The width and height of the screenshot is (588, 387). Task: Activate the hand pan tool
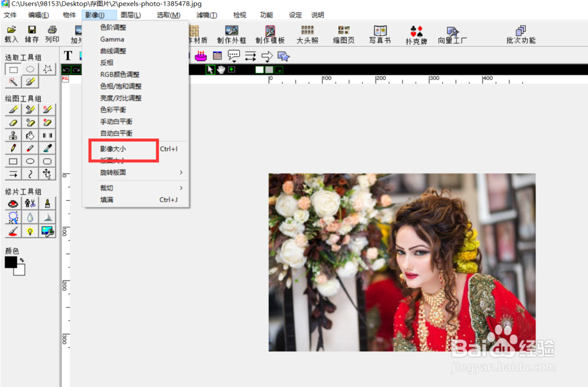(221, 70)
